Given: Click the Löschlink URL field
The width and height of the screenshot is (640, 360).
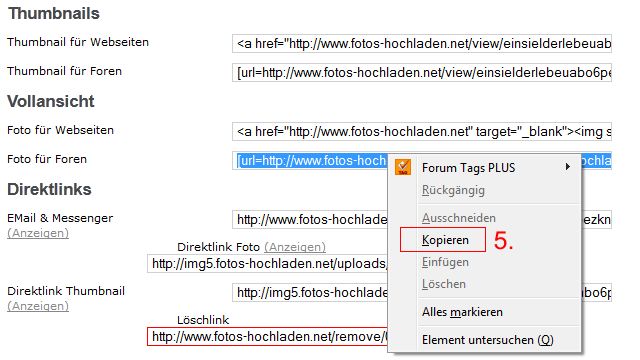Looking at the screenshot, I should 267,337.
